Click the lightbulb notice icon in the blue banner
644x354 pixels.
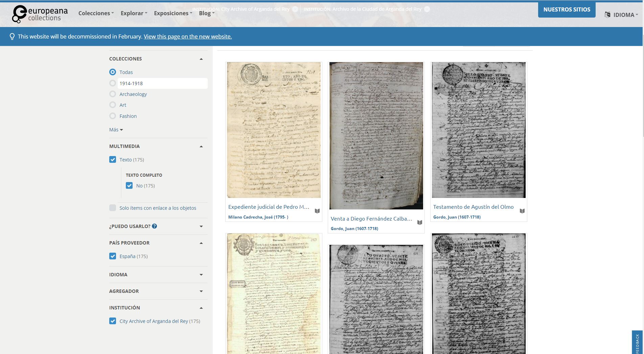point(12,36)
